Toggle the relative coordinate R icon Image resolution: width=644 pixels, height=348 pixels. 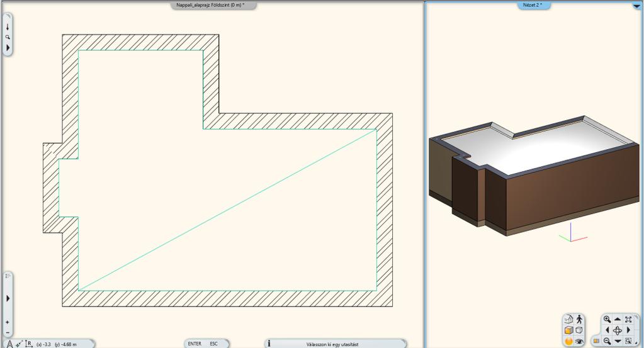point(28,344)
